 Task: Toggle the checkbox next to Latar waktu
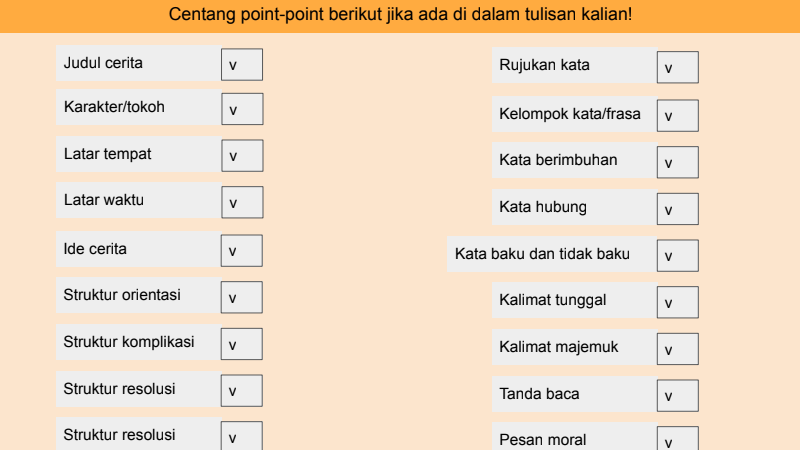[x=242, y=202]
